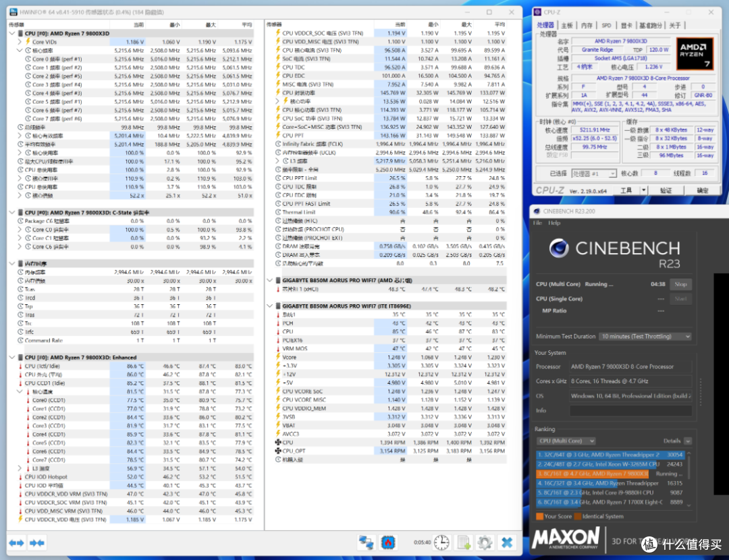The height and width of the screenshot is (560, 729).
Task: Click the lightning icon beside Vcore row
Action: click(278, 357)
